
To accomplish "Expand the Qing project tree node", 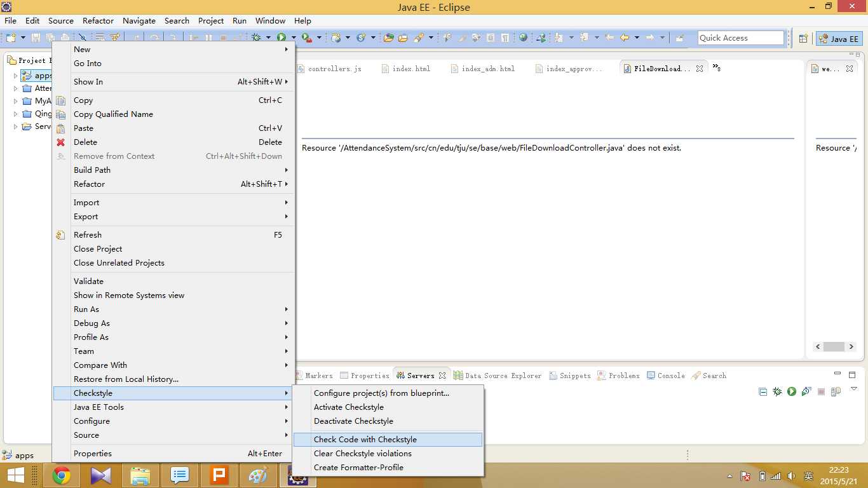I will pos(16,114).
